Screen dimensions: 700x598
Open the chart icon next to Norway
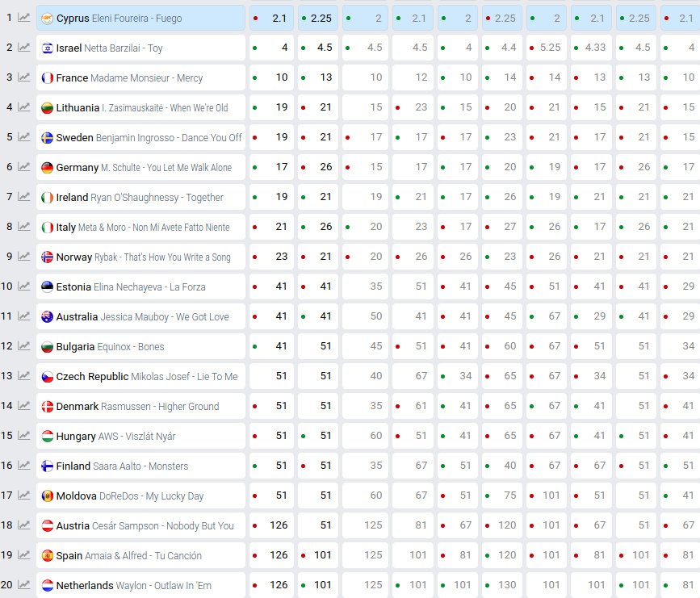tap(24, 257)
